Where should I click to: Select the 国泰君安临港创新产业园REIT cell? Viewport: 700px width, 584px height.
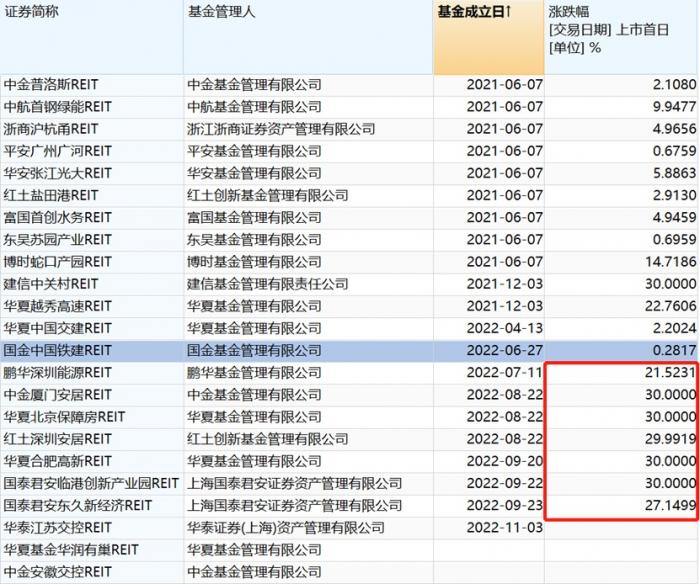92,484
